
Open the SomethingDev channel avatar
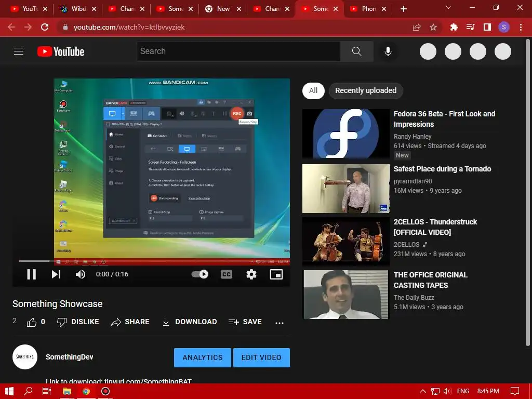25,357
